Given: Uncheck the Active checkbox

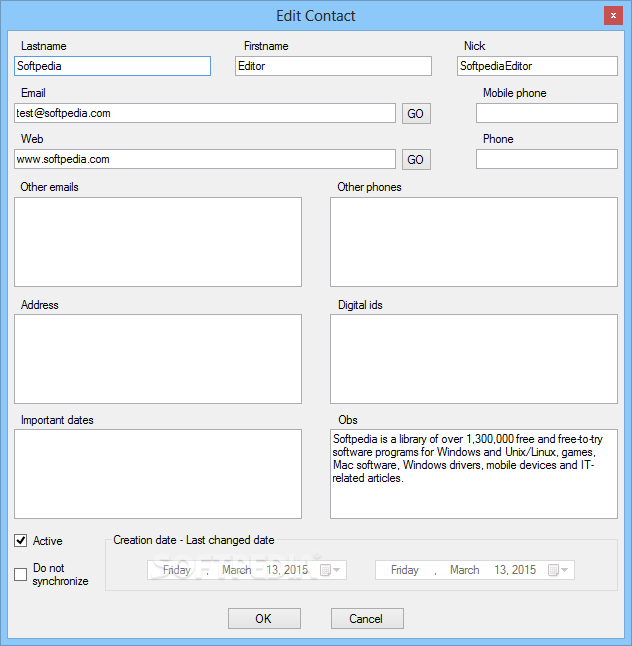Looking at the screenshot, I should click(x=21, y=541).
